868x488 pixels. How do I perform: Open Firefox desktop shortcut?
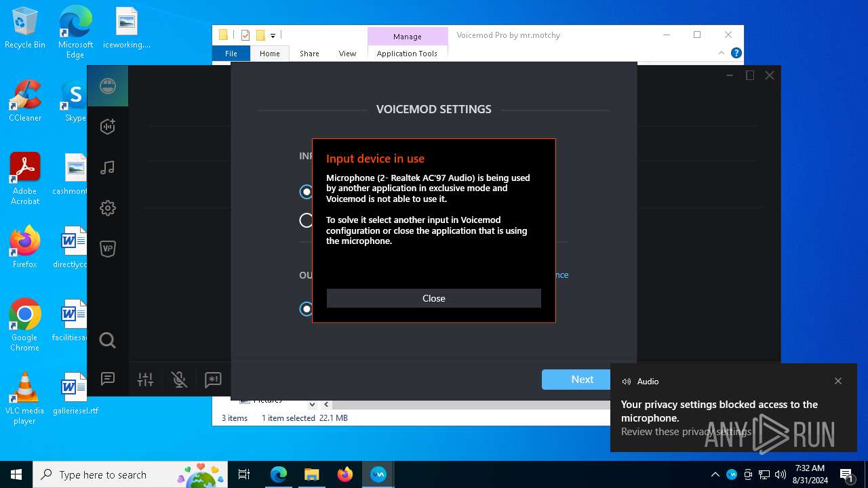(x=24, y=247)
